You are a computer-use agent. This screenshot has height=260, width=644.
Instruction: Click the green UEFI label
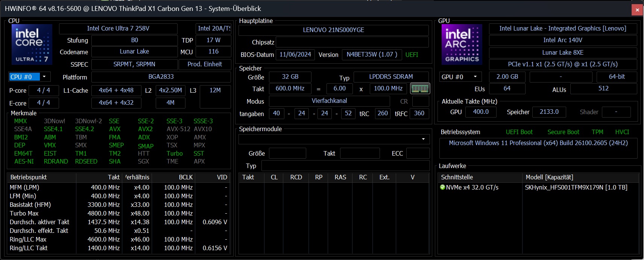point(412,55)
